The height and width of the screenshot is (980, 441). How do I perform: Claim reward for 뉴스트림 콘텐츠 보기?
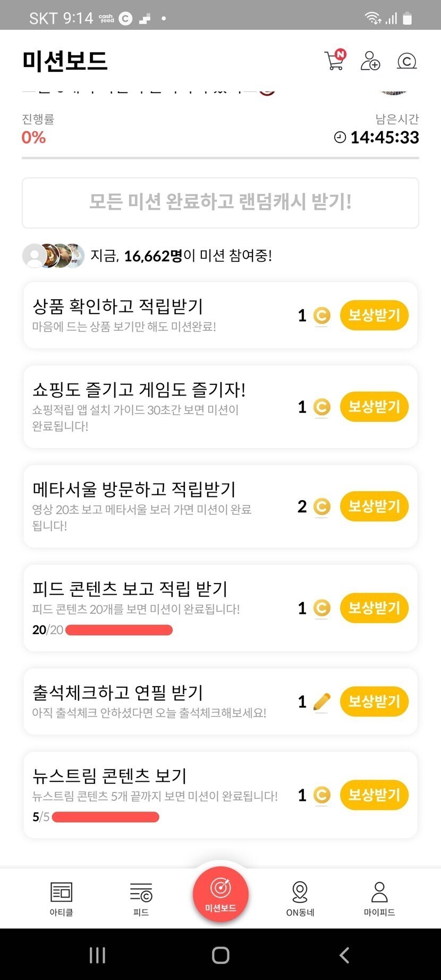374,795
